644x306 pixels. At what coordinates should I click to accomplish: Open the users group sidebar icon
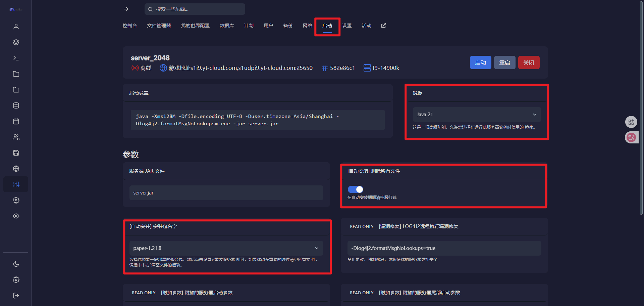click(16, 137)
